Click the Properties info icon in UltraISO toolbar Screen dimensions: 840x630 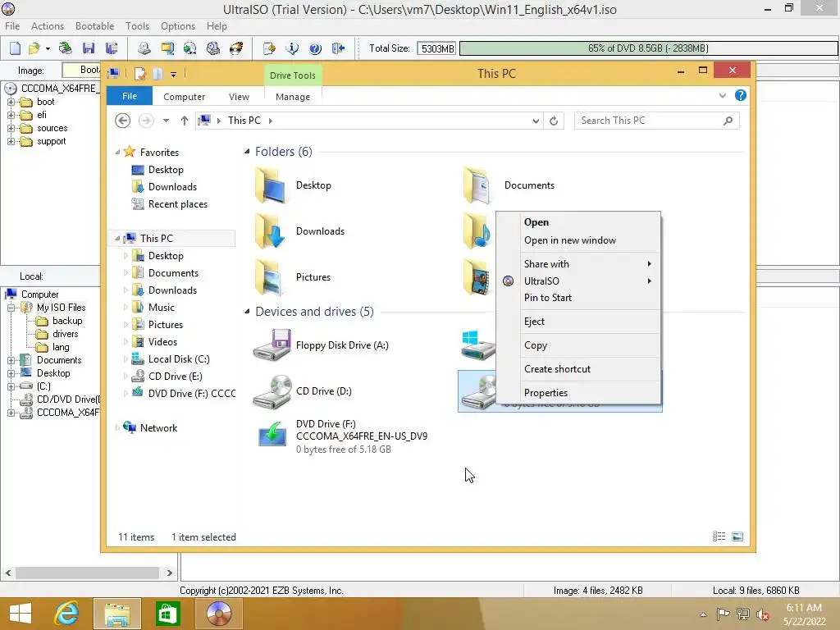pyautogui.click(x=292, y=48)
